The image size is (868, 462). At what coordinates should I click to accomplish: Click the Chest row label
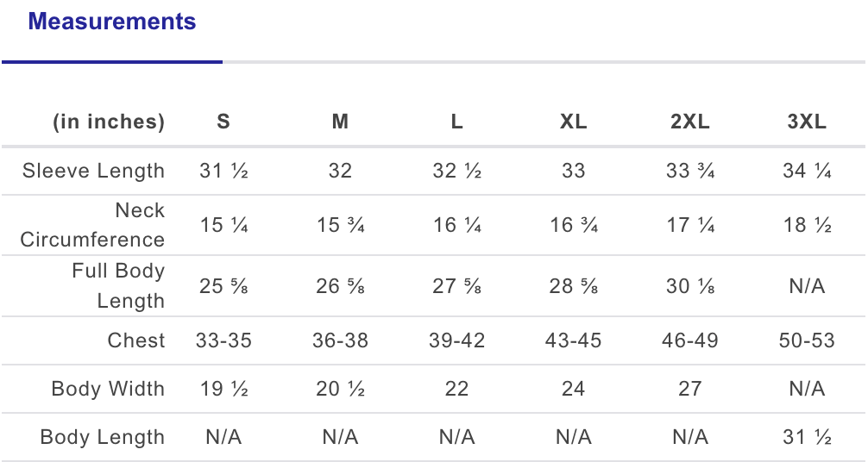pos(136,340)
